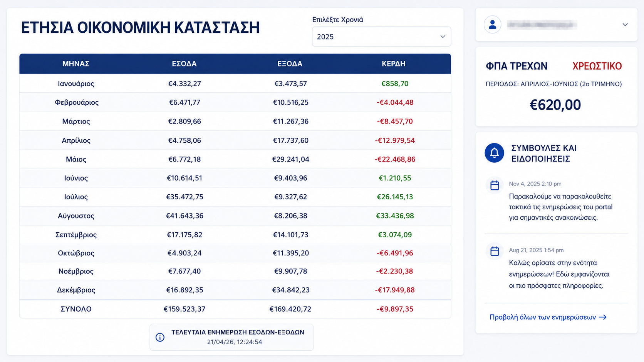644x362 pixels.
Task: Click the blurred username in profile card
Action: click(542, 25)
